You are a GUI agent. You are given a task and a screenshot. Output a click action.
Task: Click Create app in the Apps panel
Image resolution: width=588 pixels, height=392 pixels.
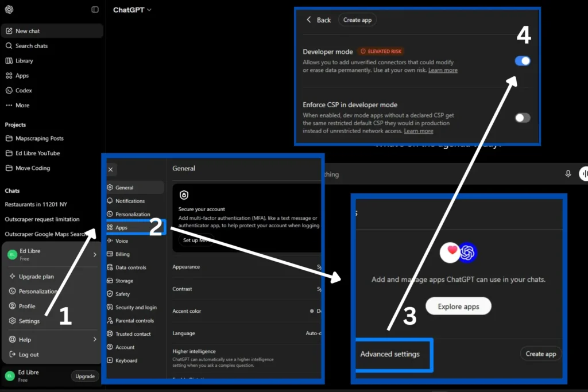coord(541,354)
